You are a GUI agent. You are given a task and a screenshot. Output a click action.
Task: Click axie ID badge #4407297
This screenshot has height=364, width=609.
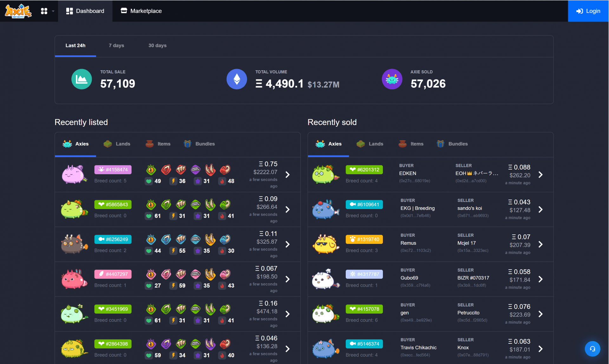[x=113, y=274]
